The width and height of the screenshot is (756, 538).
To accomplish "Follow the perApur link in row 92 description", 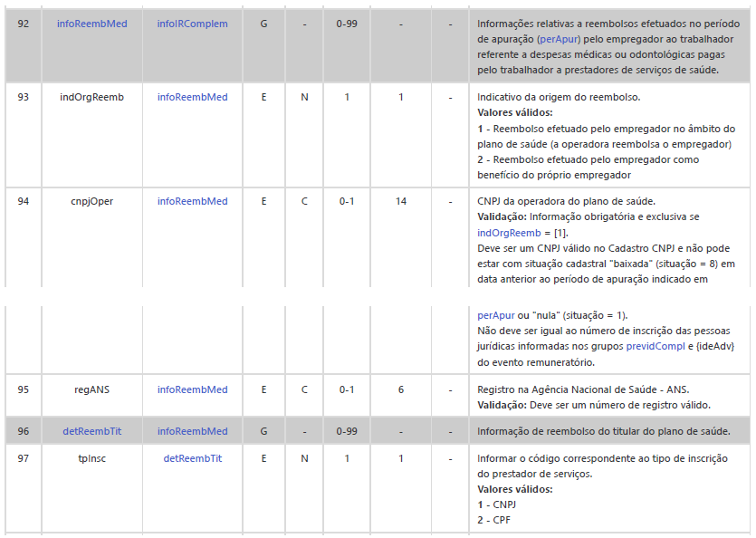I will point(560,39).
